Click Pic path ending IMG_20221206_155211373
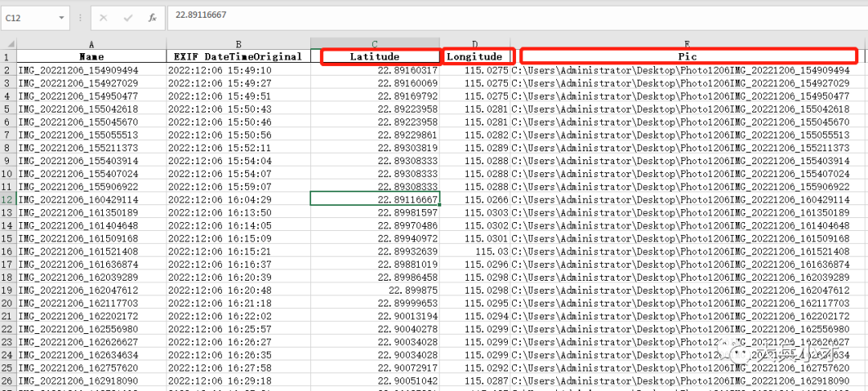 [x=688, y=147]
